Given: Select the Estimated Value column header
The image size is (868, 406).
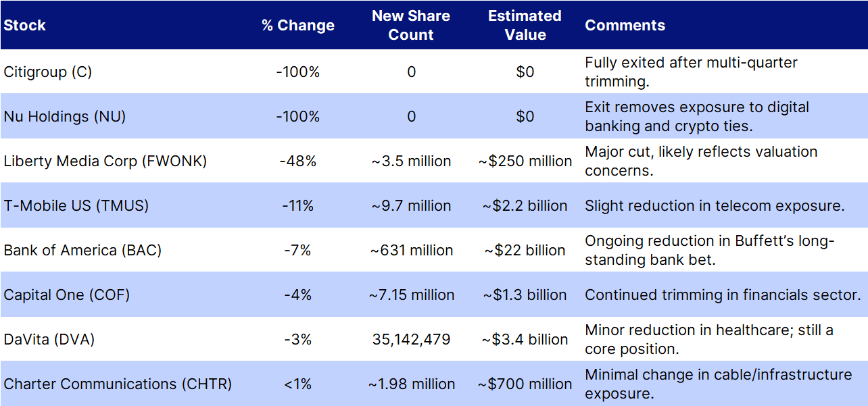Looking at the screenshot, I should tap(525, 26).
